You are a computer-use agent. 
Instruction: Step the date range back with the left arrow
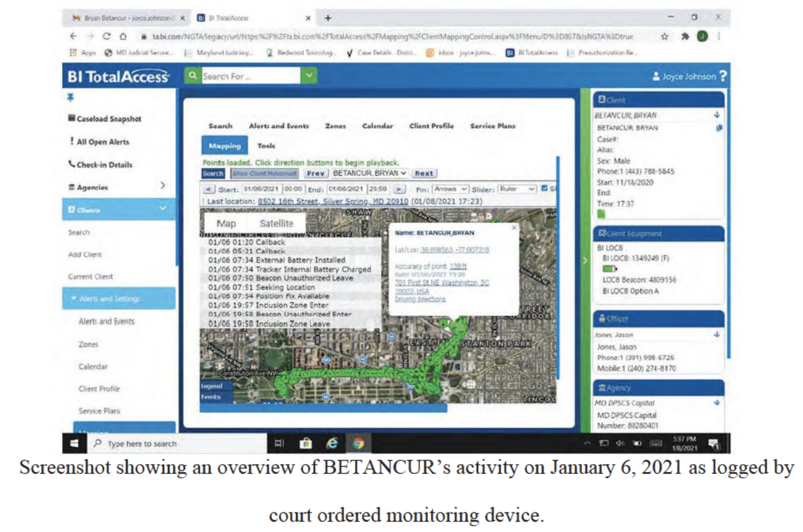209,189
